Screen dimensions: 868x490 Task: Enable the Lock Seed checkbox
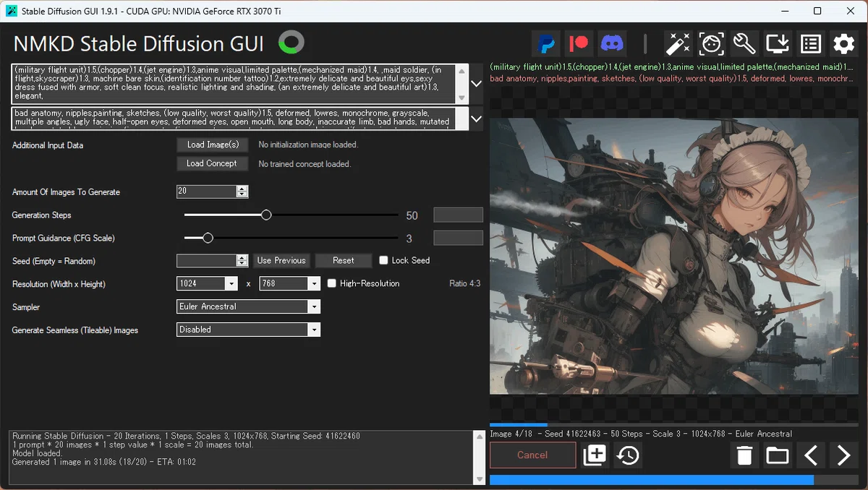pyautogui.click(x=384, y=260)
